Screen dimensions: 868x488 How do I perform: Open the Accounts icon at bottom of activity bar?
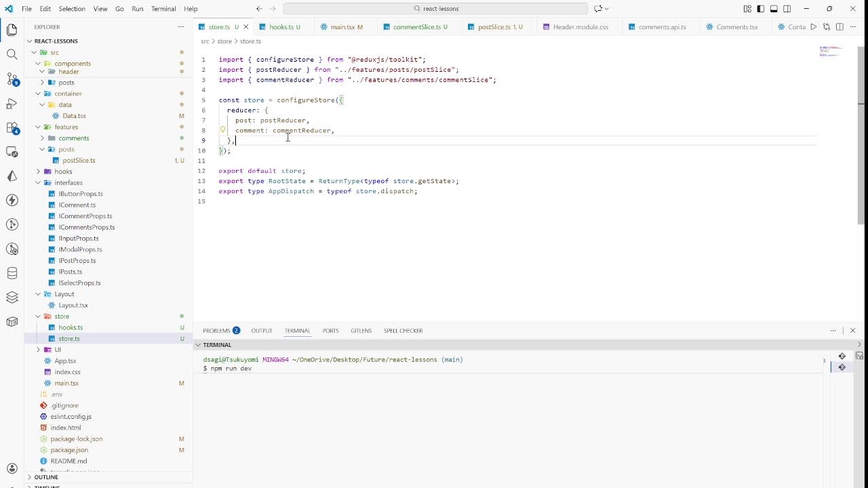(x=12, y=468)
